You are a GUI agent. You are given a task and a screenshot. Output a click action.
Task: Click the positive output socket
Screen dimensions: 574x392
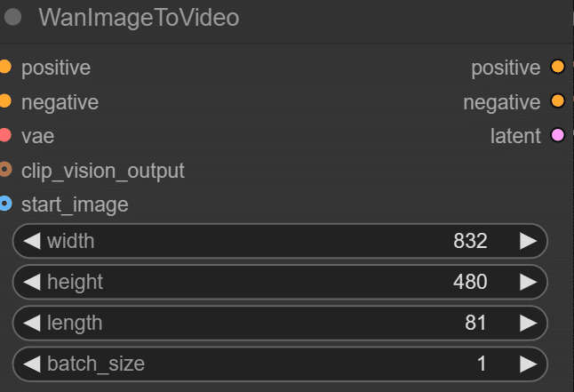(x=557, y=68)
